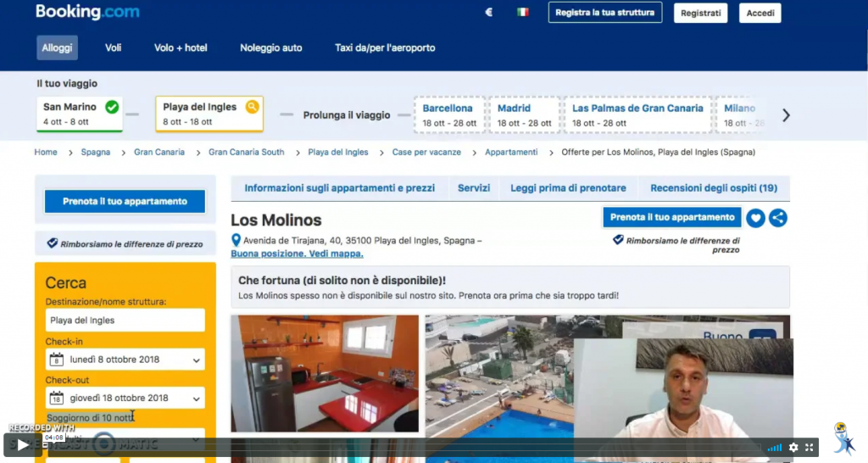The image size is (868, 463).
Task: Click the green checkmark on San Marino
Action: 112,107
